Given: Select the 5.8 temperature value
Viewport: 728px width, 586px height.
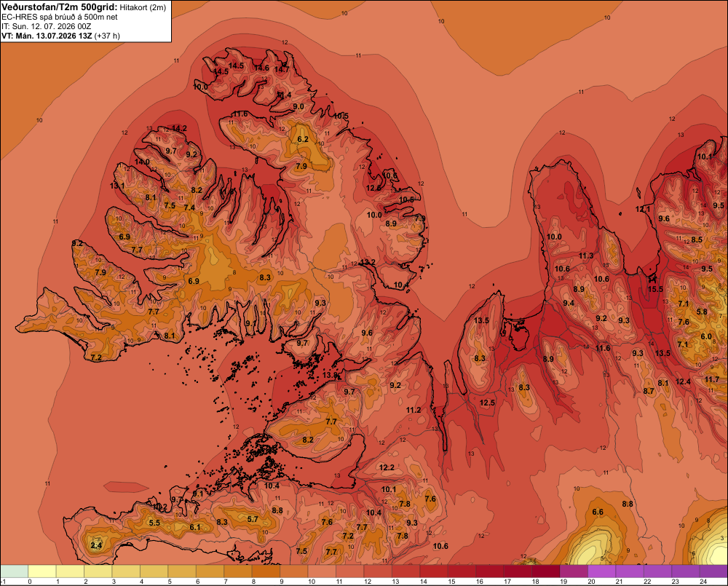Looking at the screenshot, I should coord(702,312).
